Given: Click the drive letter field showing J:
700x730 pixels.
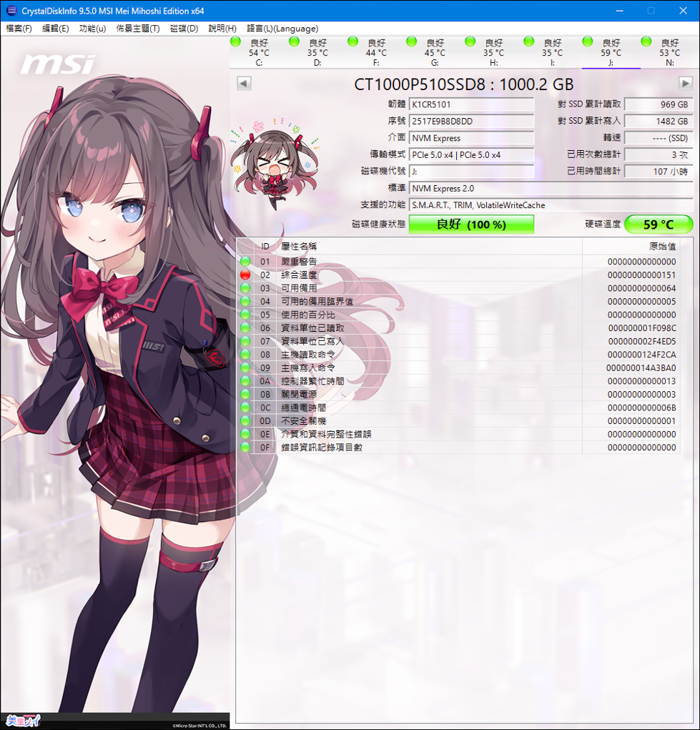Looking at the screenshot, I should [471, 172].
